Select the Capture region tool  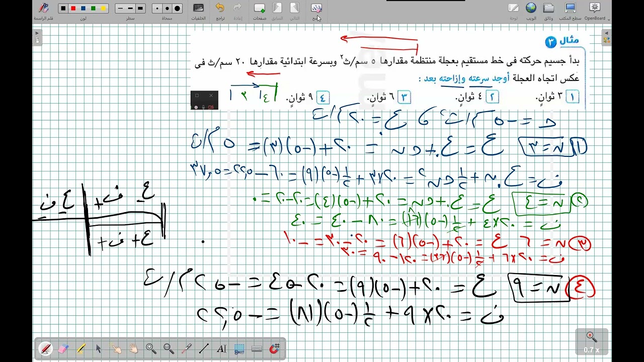pos(239,348)
